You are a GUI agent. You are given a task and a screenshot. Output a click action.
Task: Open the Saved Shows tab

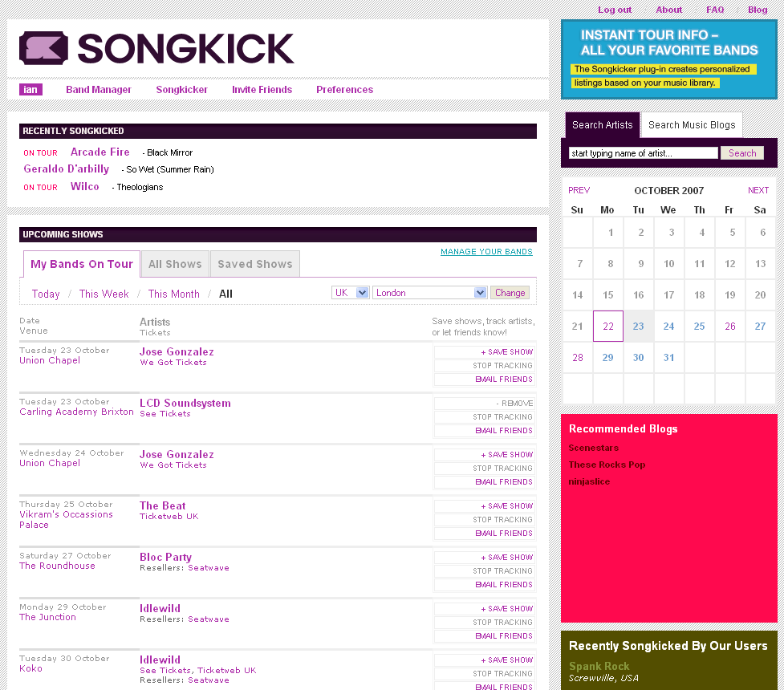point(255,264)
